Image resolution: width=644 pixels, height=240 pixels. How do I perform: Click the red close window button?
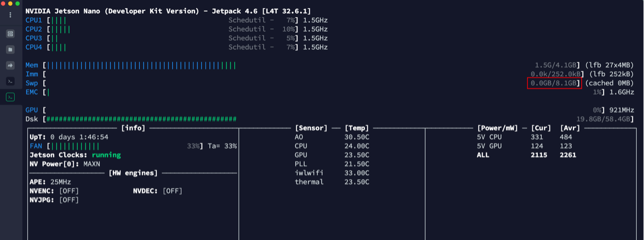click(3, 3)
